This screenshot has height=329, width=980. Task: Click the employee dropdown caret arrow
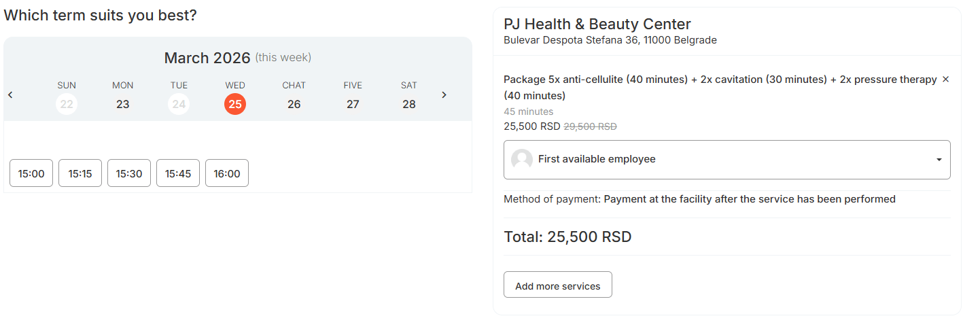[x=939, y=160]
